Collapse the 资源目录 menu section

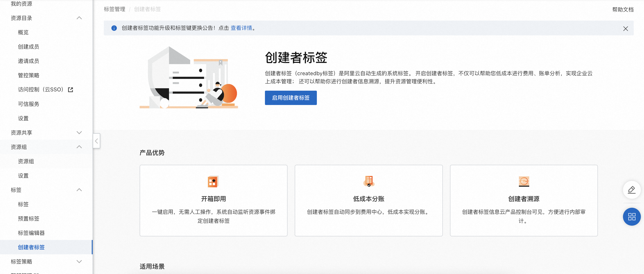79,18
